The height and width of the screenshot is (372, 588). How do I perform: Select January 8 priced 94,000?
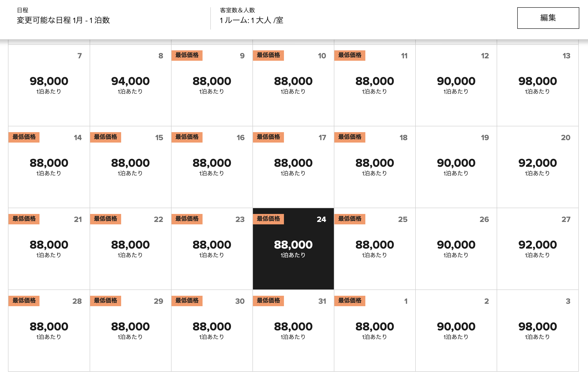click(x=130, y=85)
